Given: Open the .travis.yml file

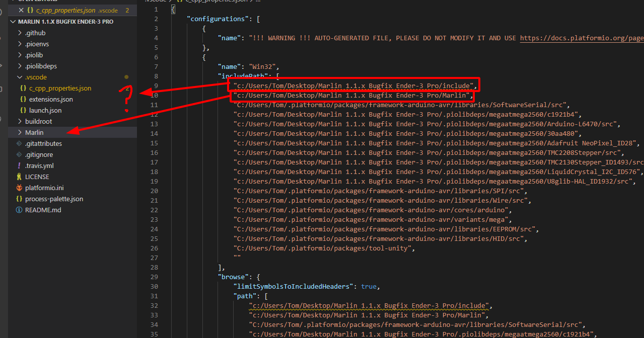Looking at the screenshot, I should 39,165.
